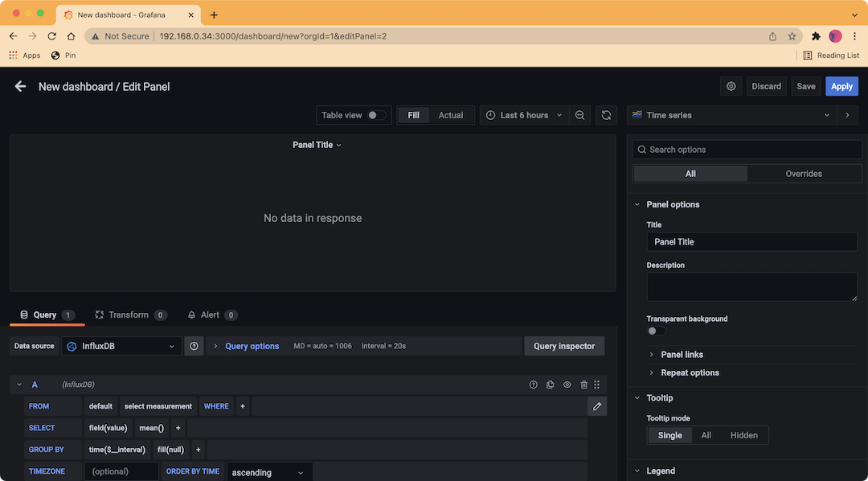The image size is (868, 481).
Task: Zoom out the time range
Action: (579, 115)
